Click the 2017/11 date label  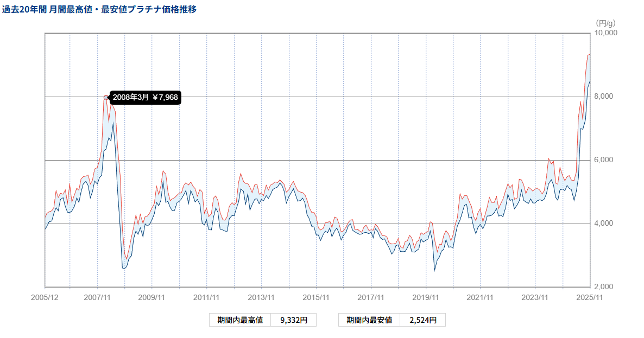pyautogui.click(x=371, y=297)
